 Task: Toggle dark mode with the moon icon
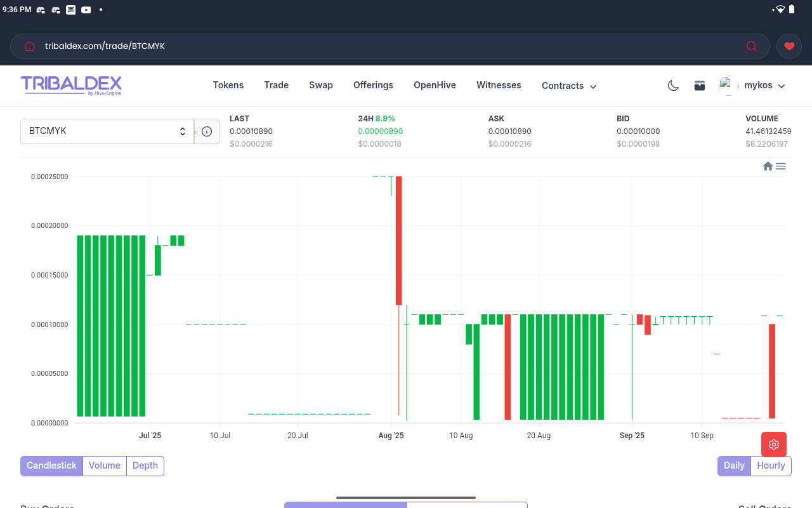[x=673, y=86]
